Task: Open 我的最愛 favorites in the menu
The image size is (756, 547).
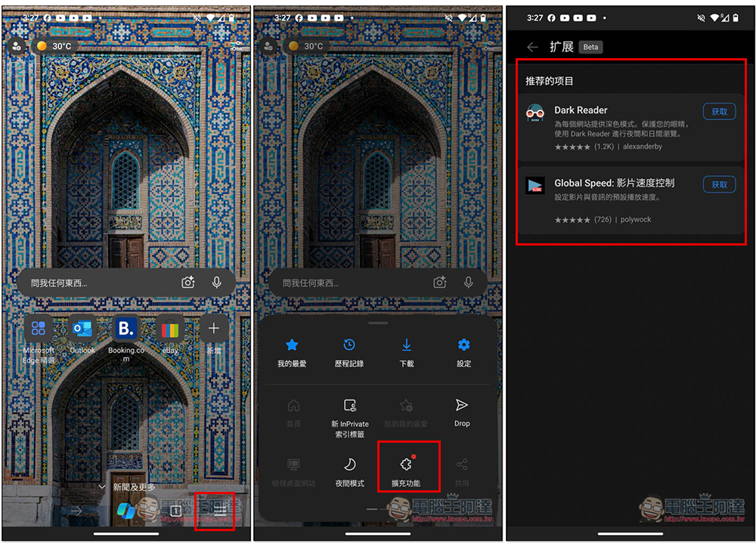Action: 292,353
